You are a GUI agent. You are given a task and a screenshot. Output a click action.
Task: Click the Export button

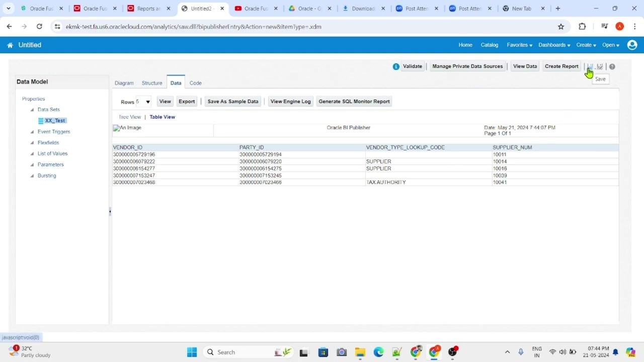(187, 102)
